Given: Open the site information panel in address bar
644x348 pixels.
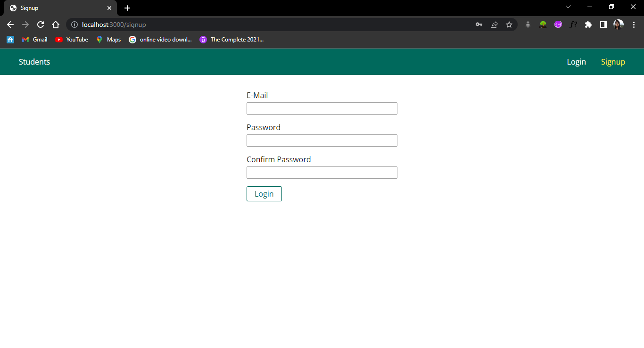Looking at the screenshot, I should (x=75, y=25).
